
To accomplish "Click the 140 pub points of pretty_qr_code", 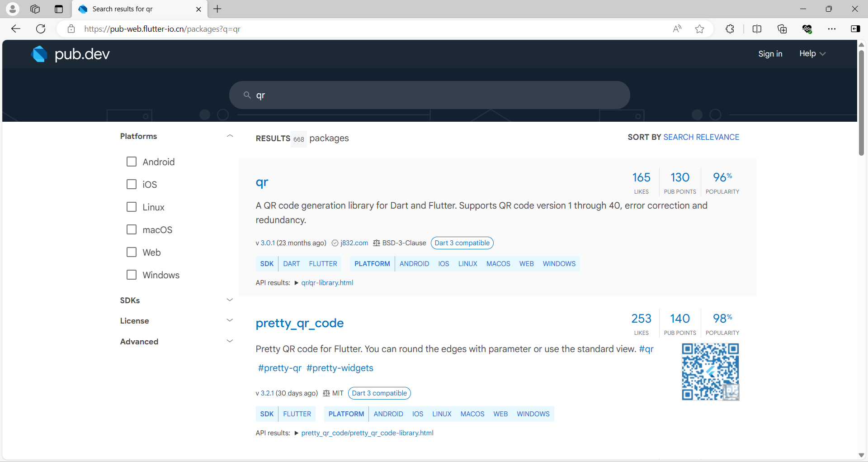I will pos(680,324).
